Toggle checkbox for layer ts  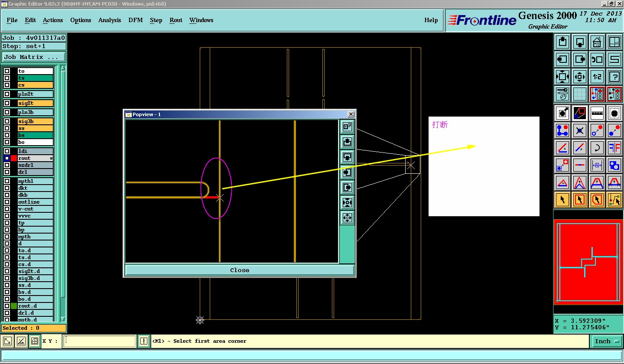7,78
